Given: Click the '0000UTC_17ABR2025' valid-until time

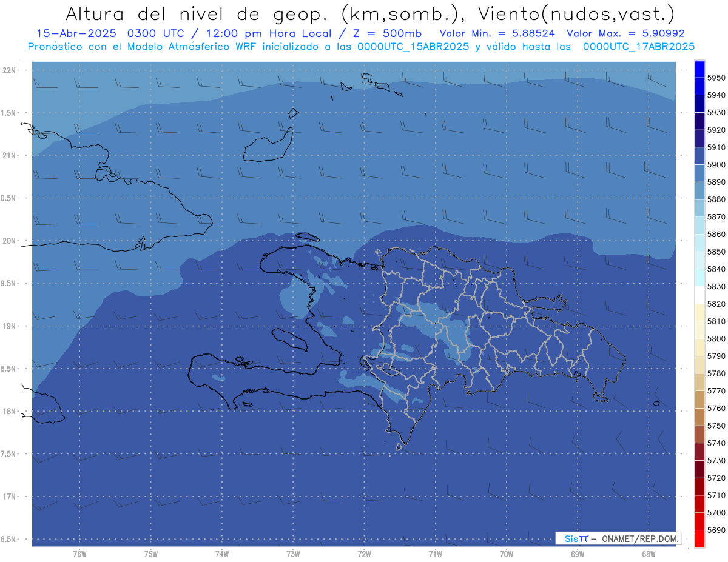Looking at the screenshot, I should point(639,46).
